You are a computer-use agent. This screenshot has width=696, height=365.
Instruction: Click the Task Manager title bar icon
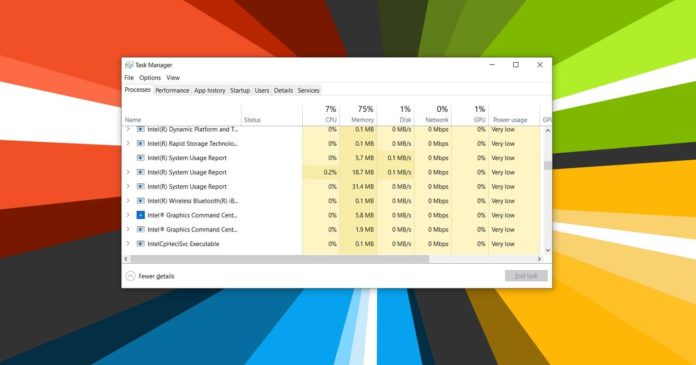tap(129, 65)
